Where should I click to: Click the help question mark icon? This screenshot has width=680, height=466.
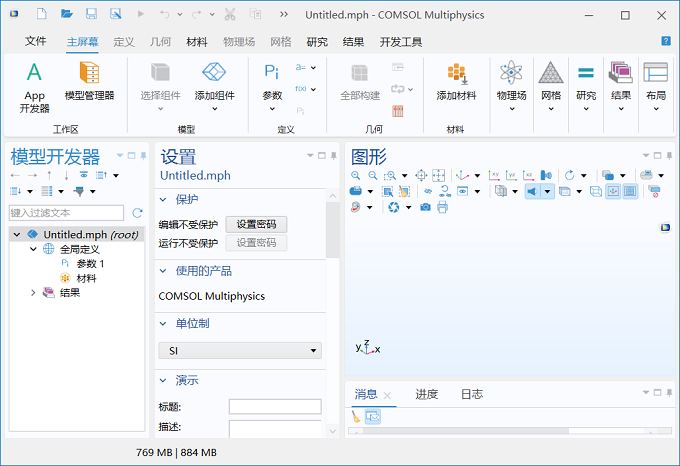click(666, 41)
